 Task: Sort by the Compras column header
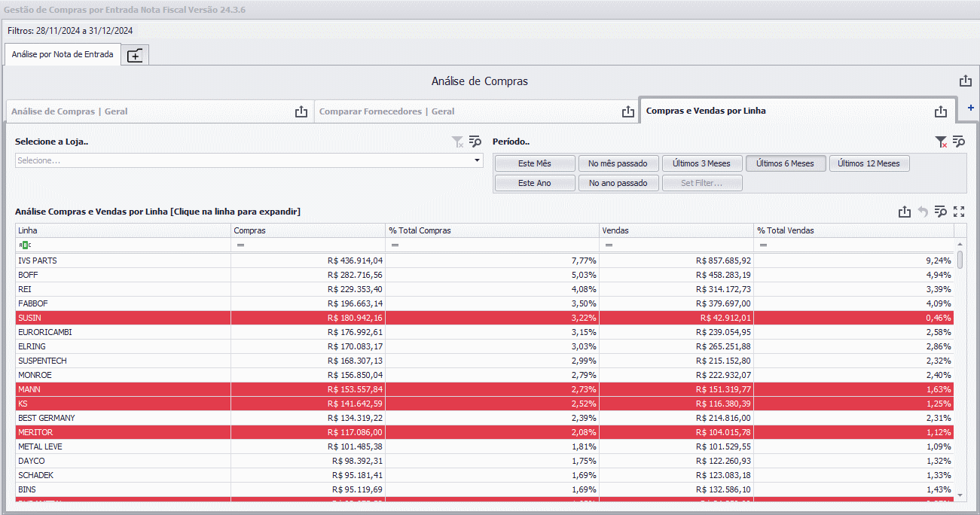click(308, 230)
